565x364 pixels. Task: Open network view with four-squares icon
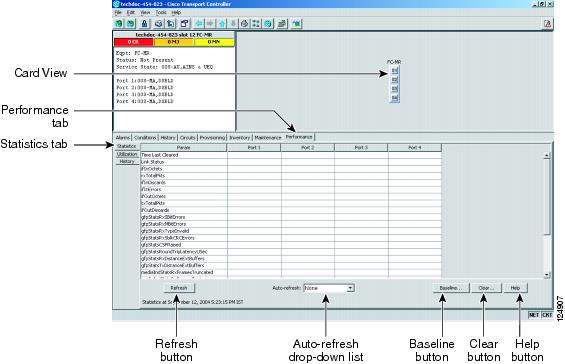click(256, 24)
